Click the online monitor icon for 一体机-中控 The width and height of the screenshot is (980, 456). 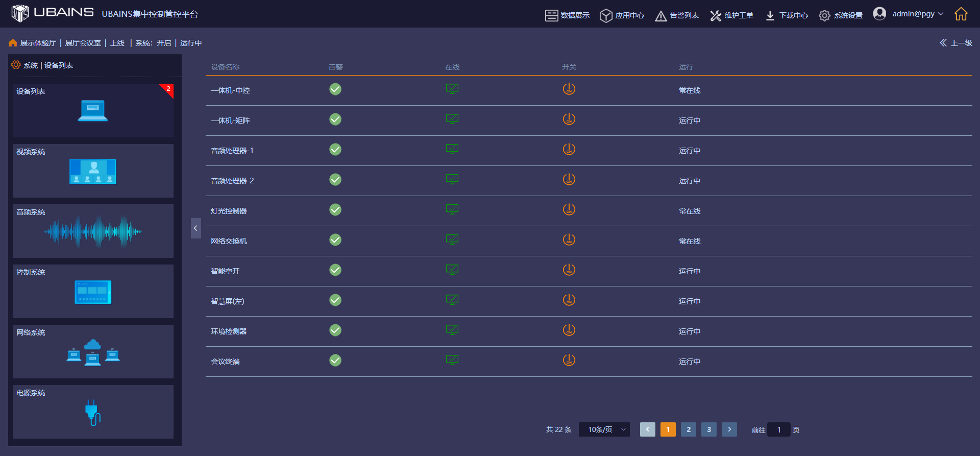point(452,89)
